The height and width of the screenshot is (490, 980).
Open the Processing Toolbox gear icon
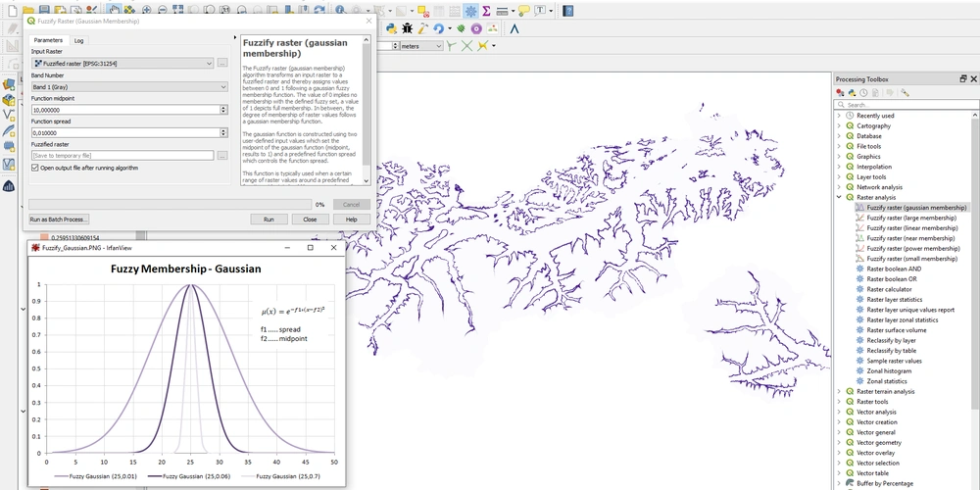click(x=470, y=11)
